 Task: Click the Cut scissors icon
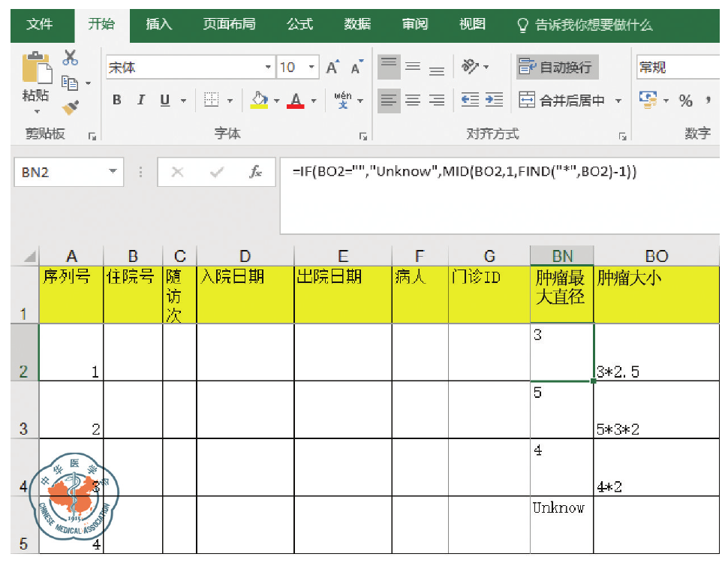[71, 58]
